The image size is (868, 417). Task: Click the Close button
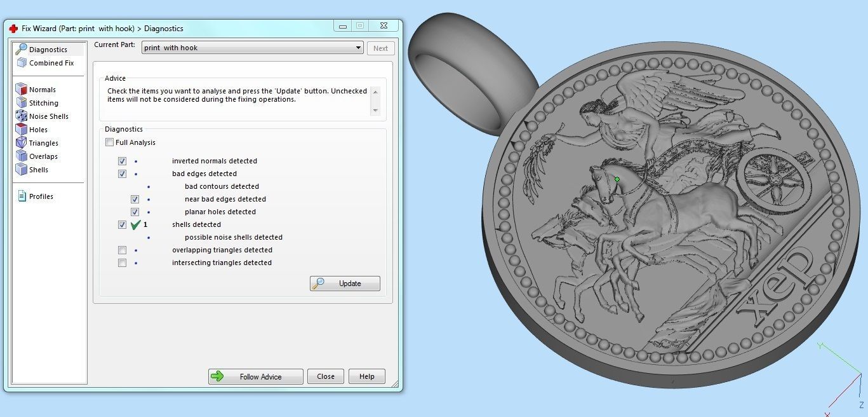tap(326, 376)
